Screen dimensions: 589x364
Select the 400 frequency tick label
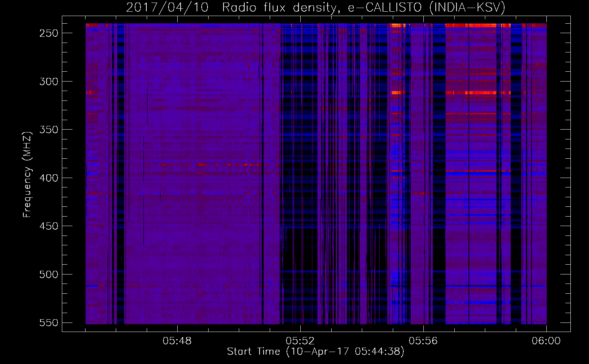(49, 178)
